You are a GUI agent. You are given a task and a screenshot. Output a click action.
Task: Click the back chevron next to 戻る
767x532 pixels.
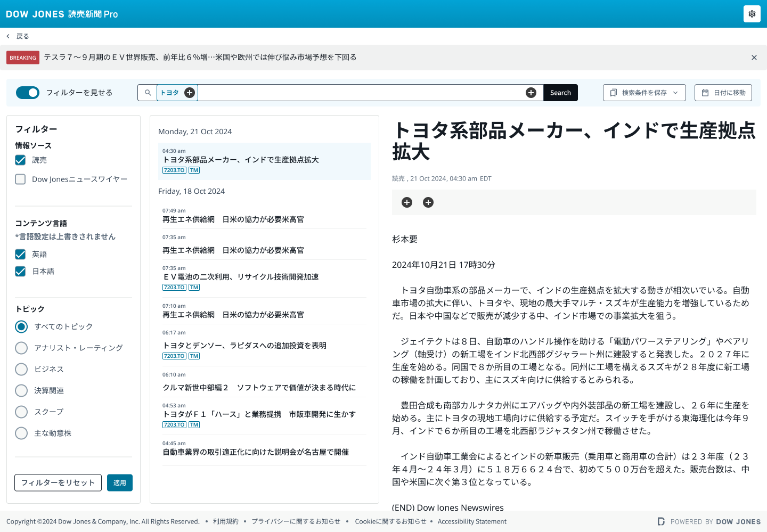coord(8,36)
